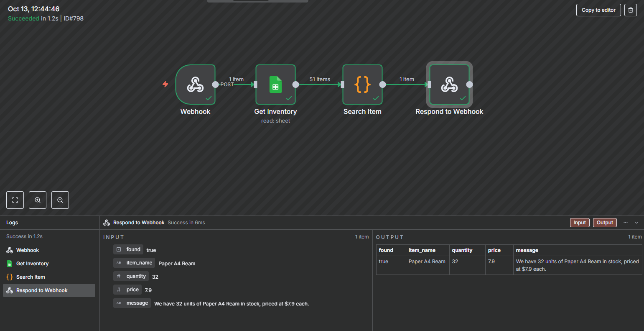Select Get Inventory log entry
Screen dimensions: 644x331
coord(32,264)
